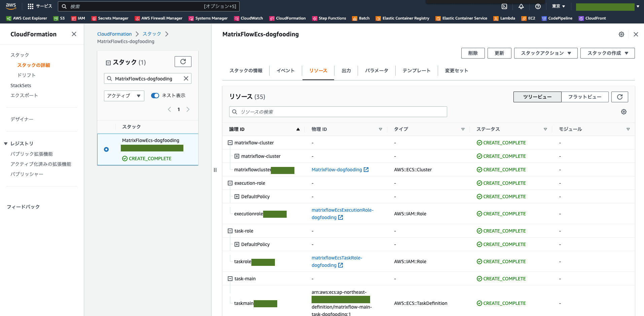This screenshot has height=316, width=644.
Task: Collapse the execution-role row
Action: point(230,183)
